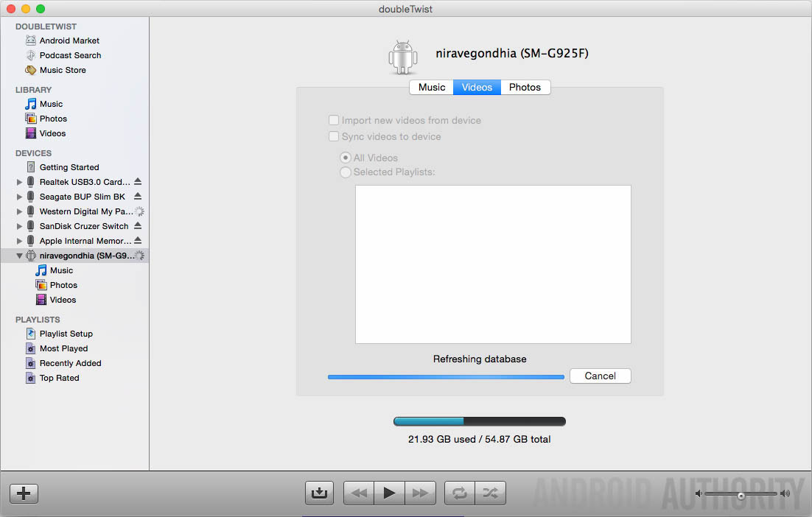The image size is (812, 517).
Task: Expand Apple Internal Memory device
Action: pyautogui.click(x=19, y=241)
